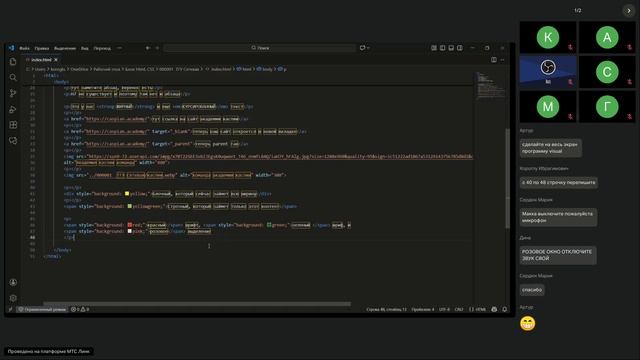Open the Выделение menu
640x360 pixels.
tap(65, 48)
